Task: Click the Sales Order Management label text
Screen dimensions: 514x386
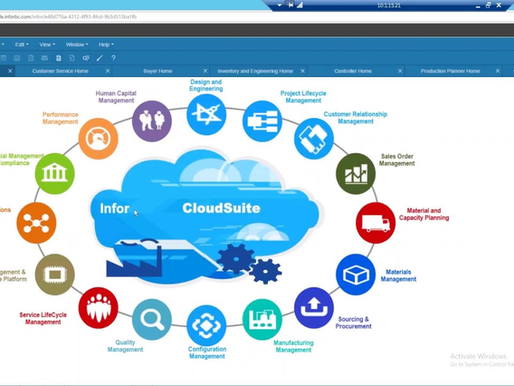Action: (x=397, y=160)
